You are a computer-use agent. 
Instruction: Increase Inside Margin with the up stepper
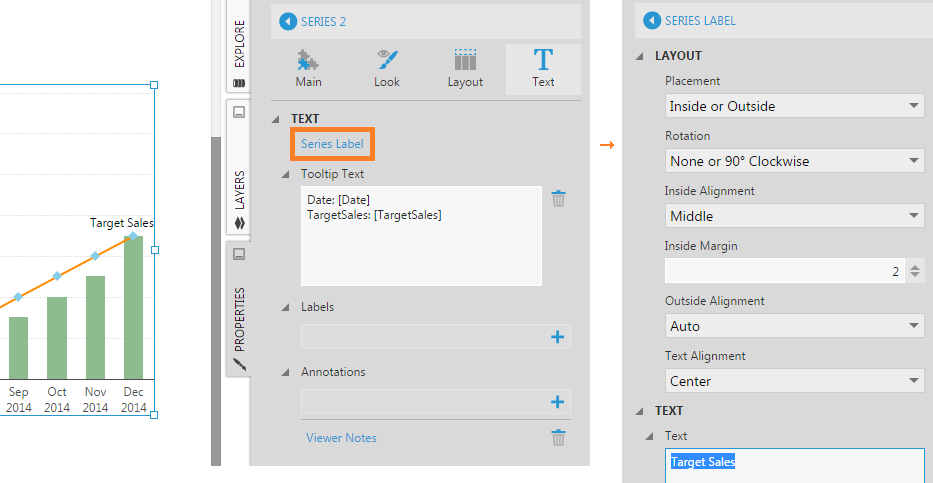pyautogui.click(x=915, y=267)
